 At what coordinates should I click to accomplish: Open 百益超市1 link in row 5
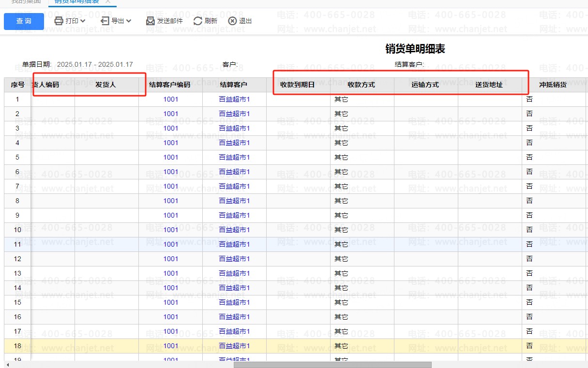point(234,157)
